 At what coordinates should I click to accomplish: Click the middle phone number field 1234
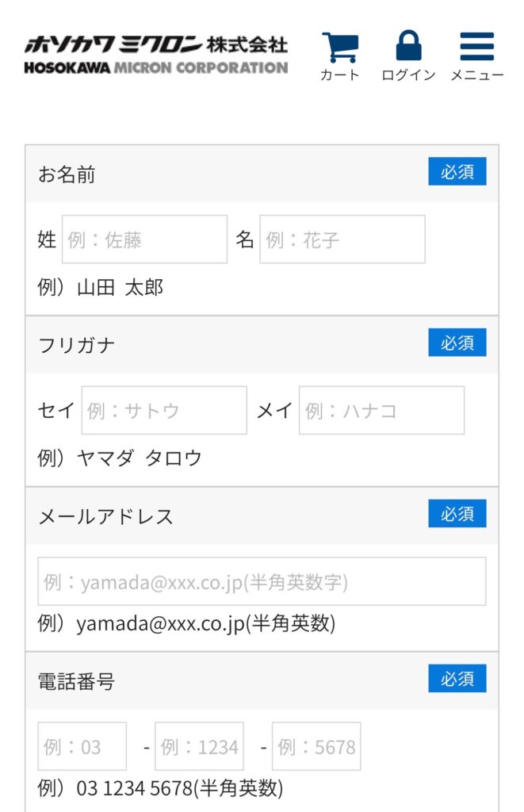point(199,746)
